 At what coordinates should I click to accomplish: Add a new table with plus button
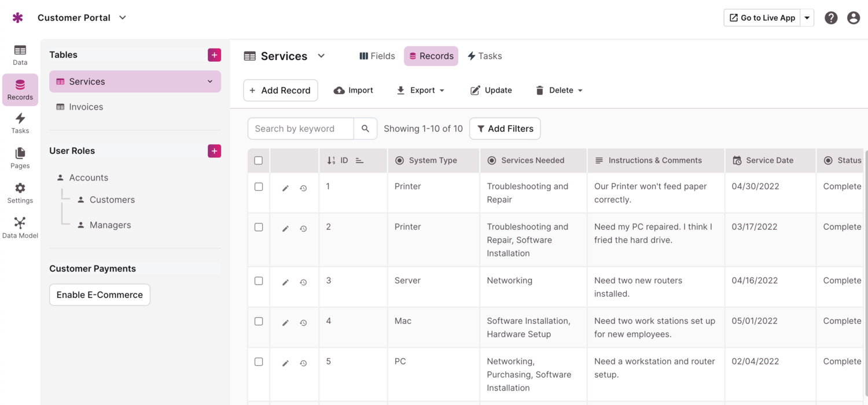(214, 55)
